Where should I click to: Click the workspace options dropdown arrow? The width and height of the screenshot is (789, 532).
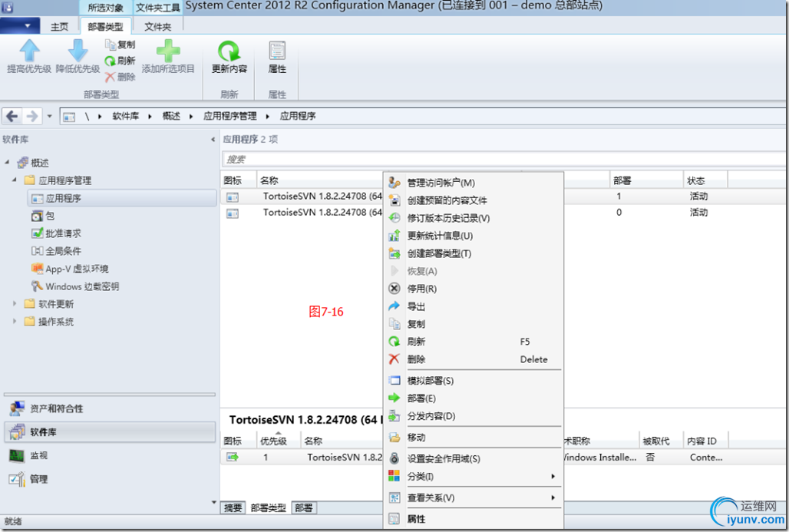click(x=214, y=502)
